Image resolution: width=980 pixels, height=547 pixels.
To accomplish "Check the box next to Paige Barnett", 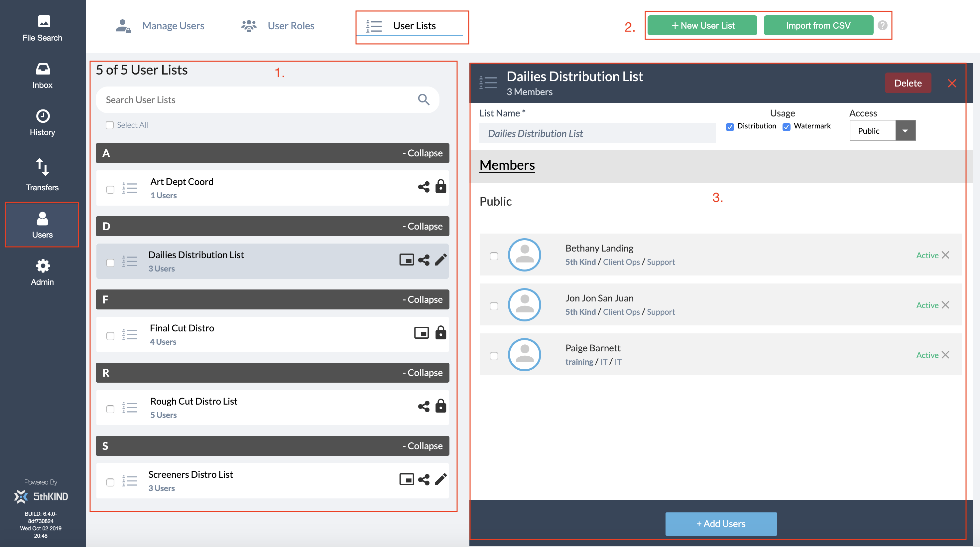I will pos(494,356).
